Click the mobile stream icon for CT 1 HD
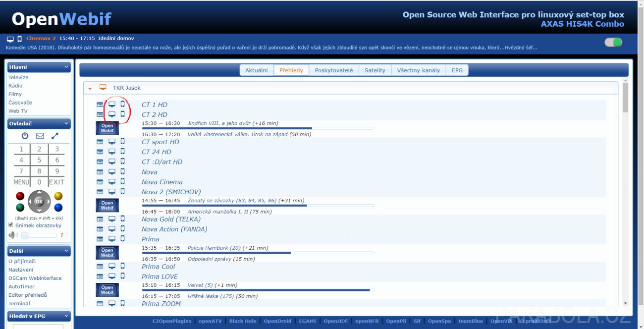The height and width of the screenshot is (329, 644). 123,105
